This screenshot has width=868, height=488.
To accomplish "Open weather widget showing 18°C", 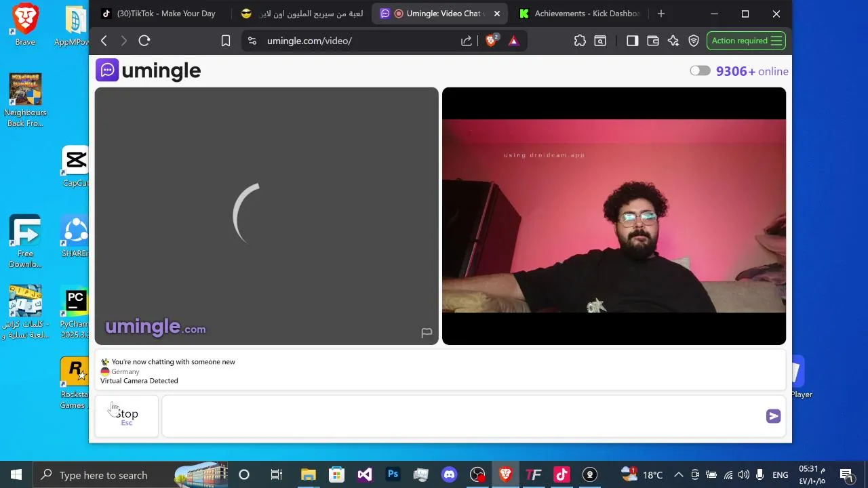I will tap(642, 474).
